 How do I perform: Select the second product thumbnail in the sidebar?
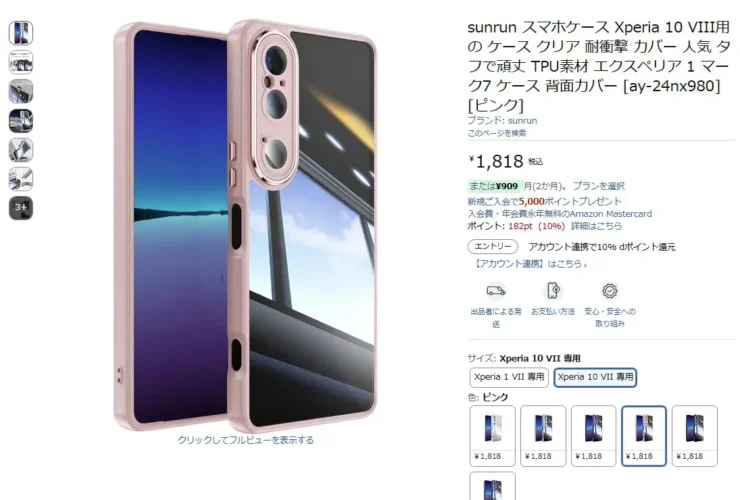point(21,62)
